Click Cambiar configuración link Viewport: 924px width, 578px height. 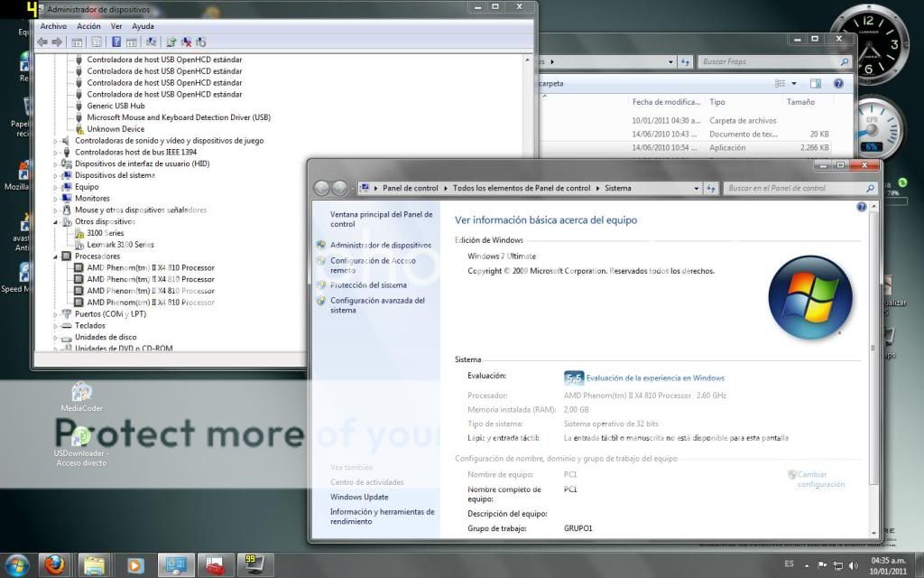pyautogui.click(x=820, y=479)
